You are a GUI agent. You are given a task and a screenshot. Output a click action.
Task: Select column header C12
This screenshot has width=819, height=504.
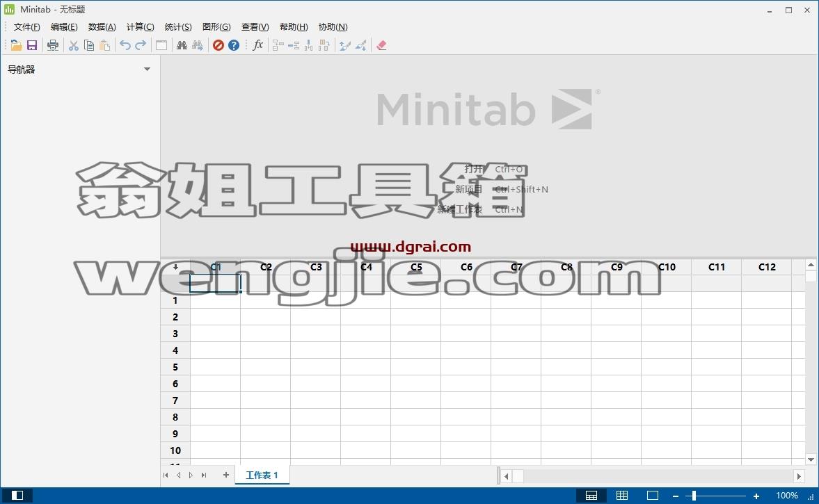[767, 267]
